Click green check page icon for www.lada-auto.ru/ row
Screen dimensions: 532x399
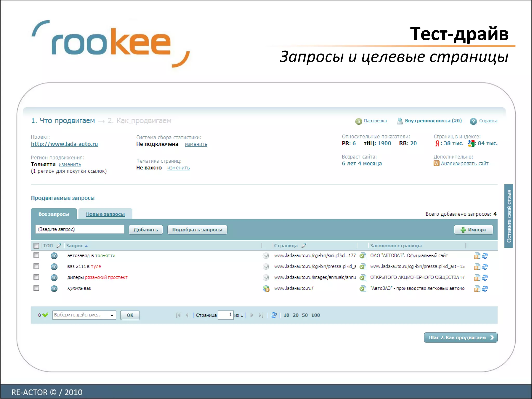363,289
